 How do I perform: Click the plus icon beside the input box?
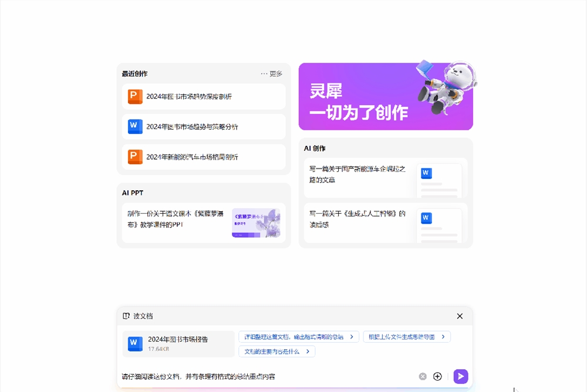437,376
